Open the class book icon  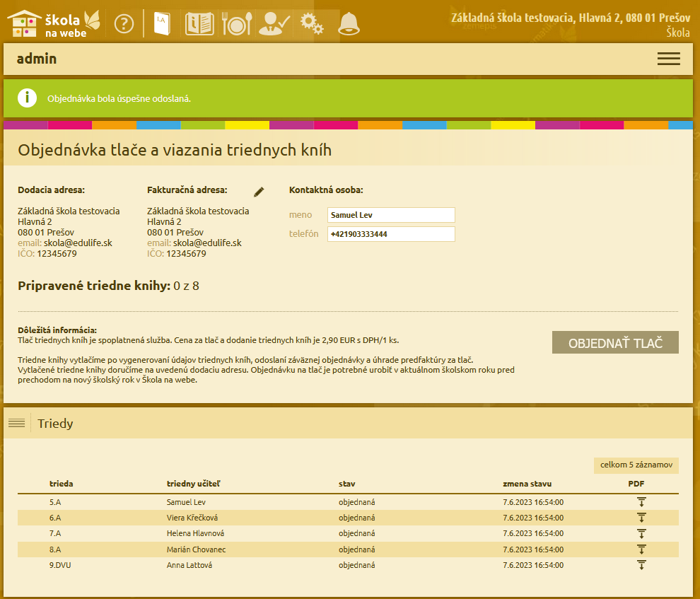tap(162, 23)
